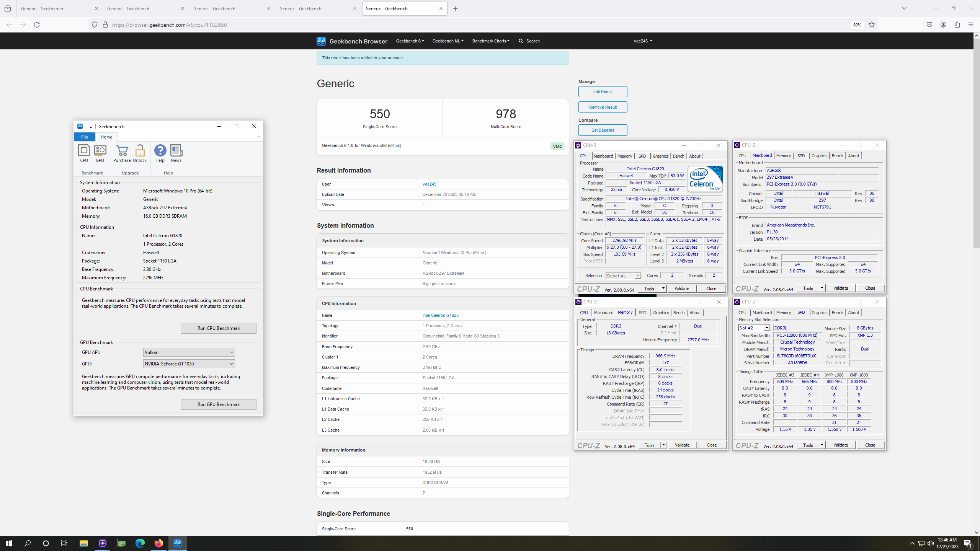Click the Intel Celeron inside logo
Viewport: 980px width, 551px height.
(x=705, y=179)
